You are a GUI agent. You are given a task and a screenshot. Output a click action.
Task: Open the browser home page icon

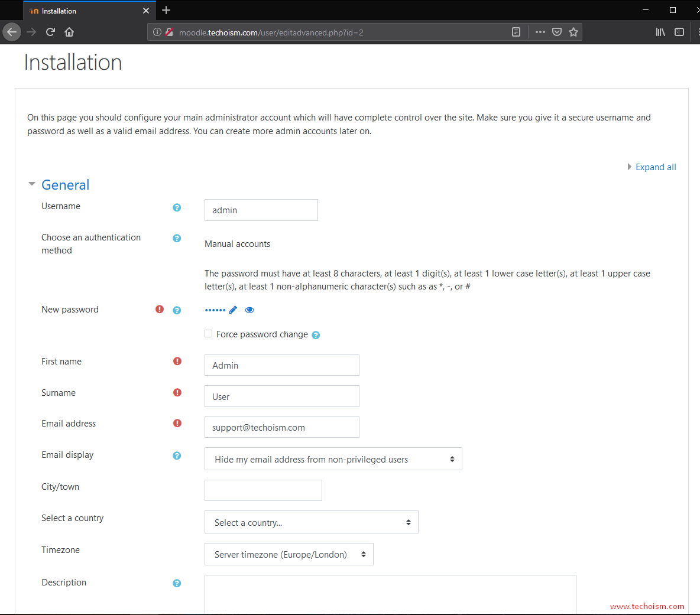click(69, 32)
